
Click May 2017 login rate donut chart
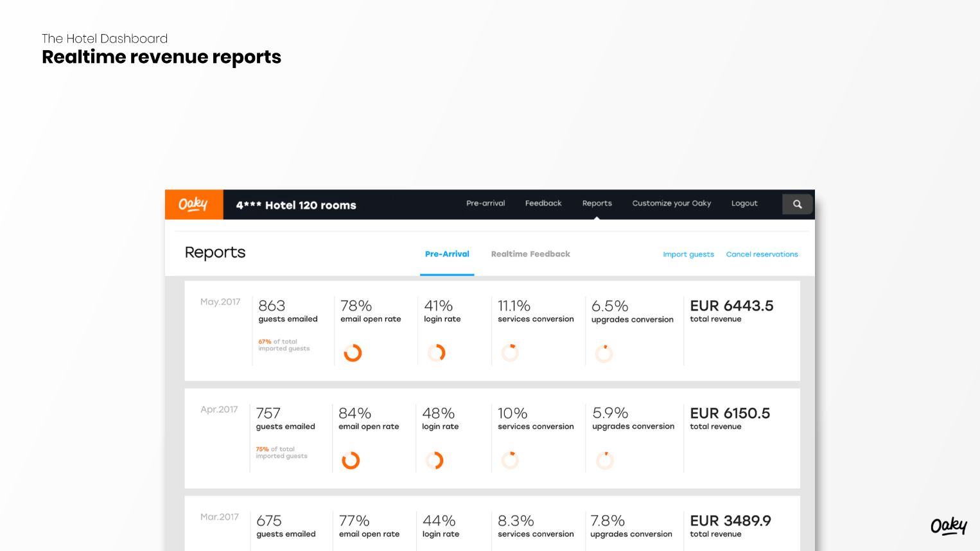click(437, 353)
